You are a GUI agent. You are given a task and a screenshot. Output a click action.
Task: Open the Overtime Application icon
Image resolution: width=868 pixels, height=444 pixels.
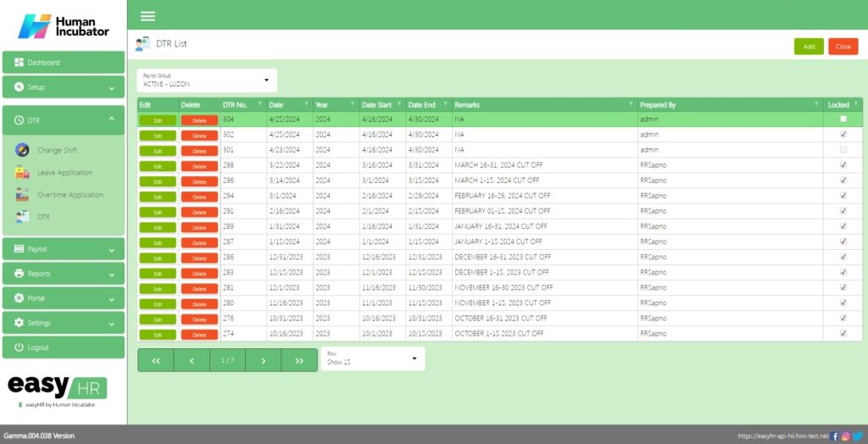point(23,195)
